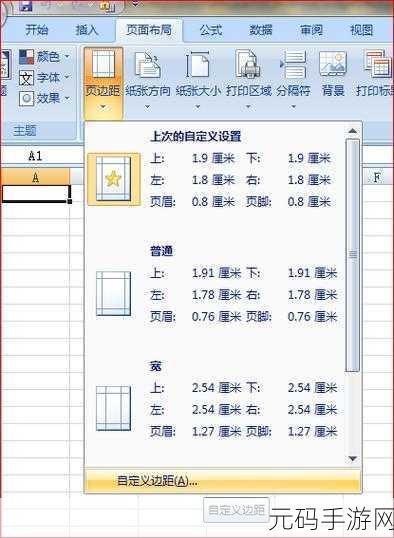This screenshot has height=538, width=394.
Task: Switch to the 页面布局 tab
Action: [149, 30]
